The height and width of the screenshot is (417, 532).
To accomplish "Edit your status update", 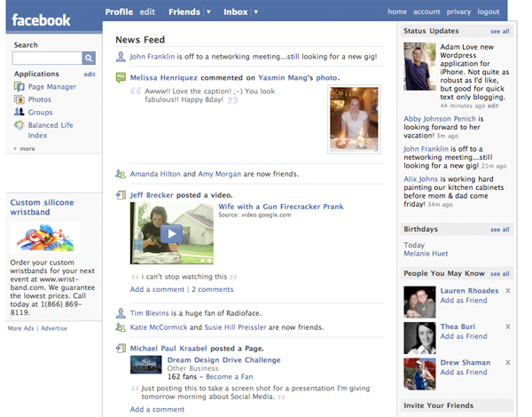I will (x=493, y=106).
